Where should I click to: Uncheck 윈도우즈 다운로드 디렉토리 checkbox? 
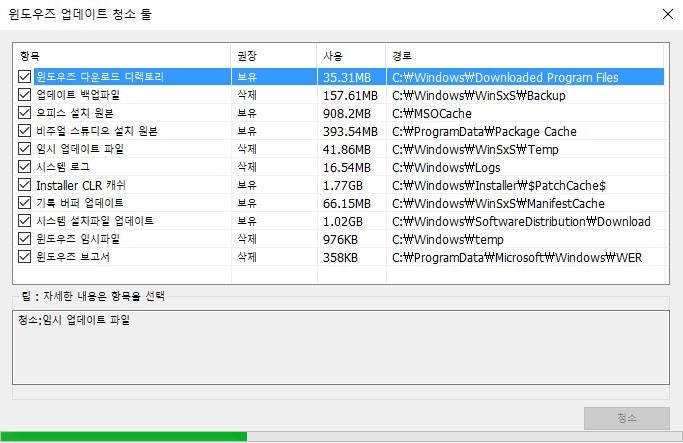(x=24, y=77)
